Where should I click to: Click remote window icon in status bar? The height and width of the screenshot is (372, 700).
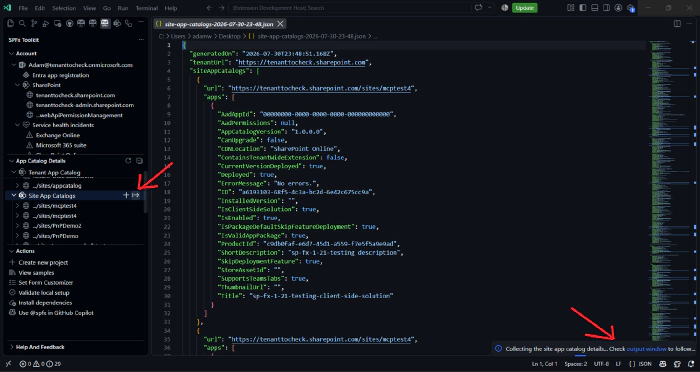pyautogui.click(x=8, y=364)
